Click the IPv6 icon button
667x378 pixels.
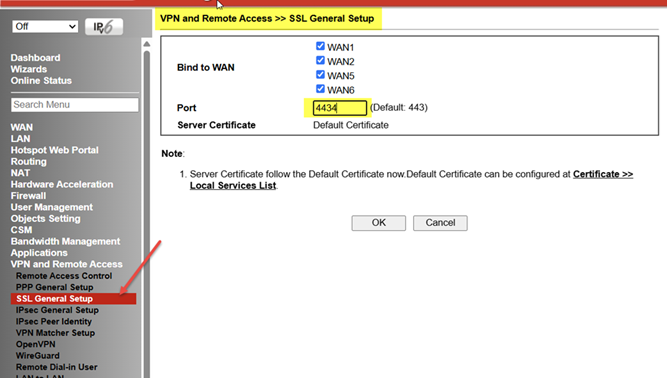pyautogui.click(x=104, y=27)
